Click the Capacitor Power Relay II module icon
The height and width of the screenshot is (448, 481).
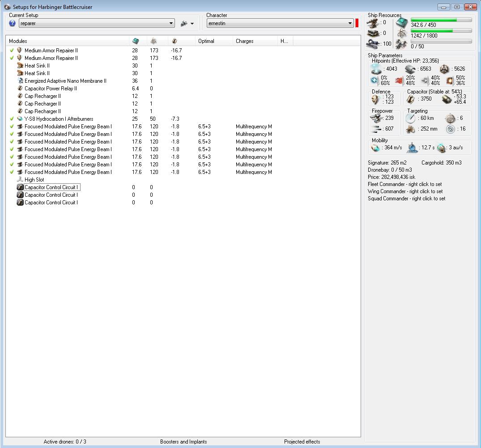tap(20, 88)
